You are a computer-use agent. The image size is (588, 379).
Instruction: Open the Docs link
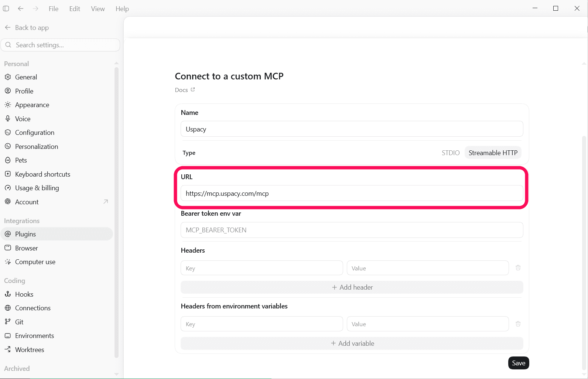tap(185, 90)
